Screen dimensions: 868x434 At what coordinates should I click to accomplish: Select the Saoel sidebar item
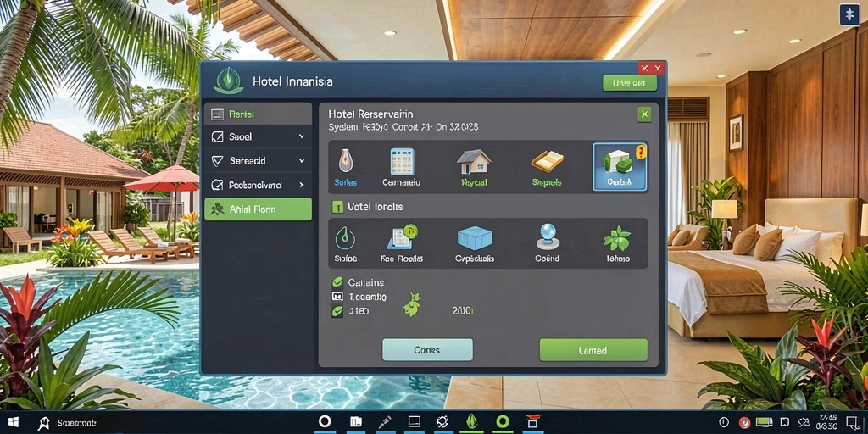point(258,136)
